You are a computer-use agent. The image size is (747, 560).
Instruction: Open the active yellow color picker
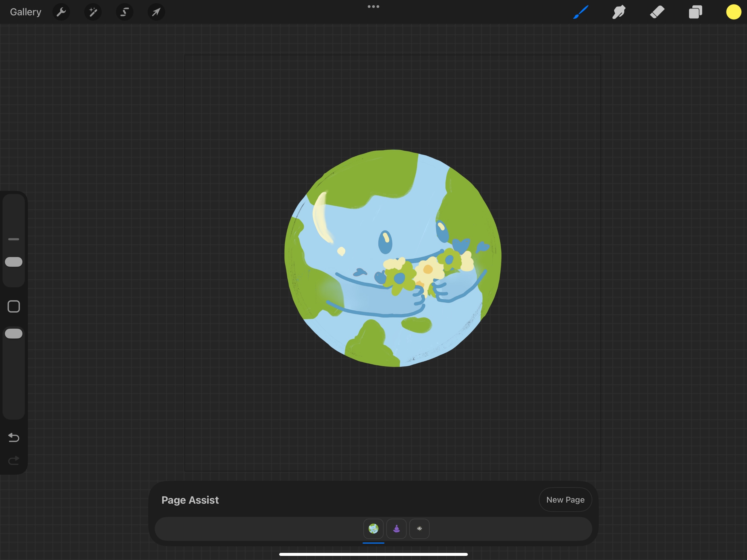coord(734,12)
